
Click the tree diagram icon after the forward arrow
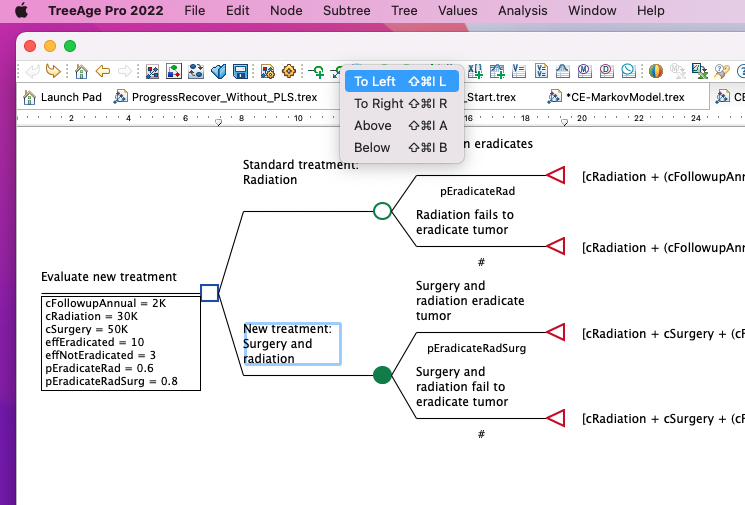click(x=152, y=71)
